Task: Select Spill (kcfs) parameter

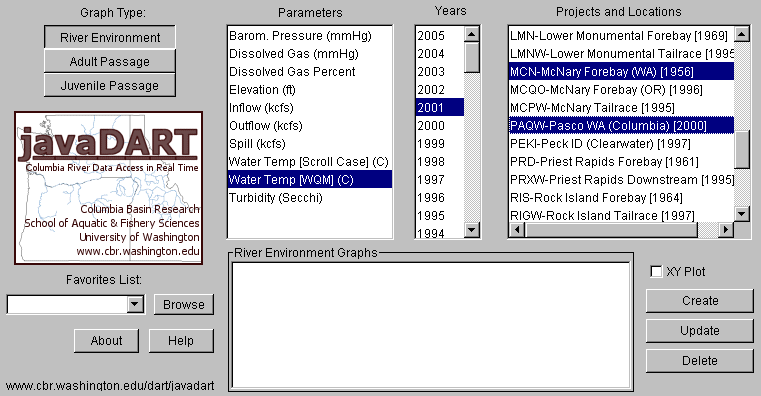Action: point(310,144)
